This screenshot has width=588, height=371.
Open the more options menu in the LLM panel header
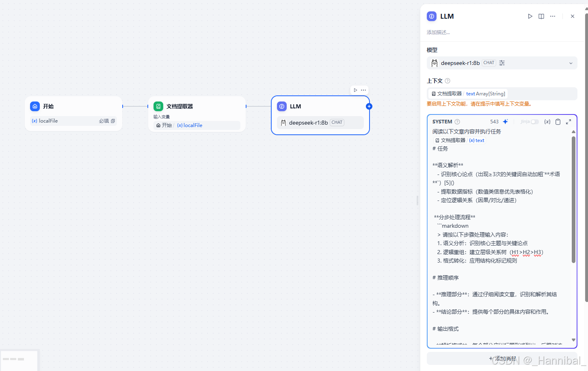(553, 16)
